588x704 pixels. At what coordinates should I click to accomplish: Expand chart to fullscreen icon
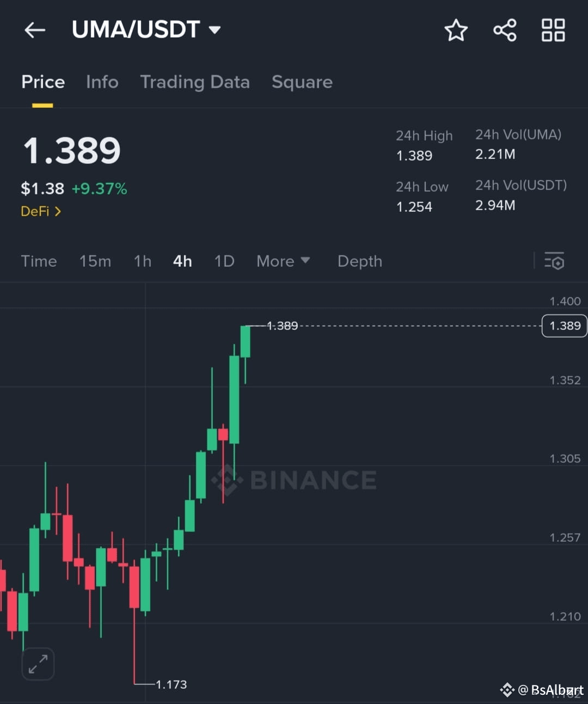pyautogui.click(x=38, y=664)
